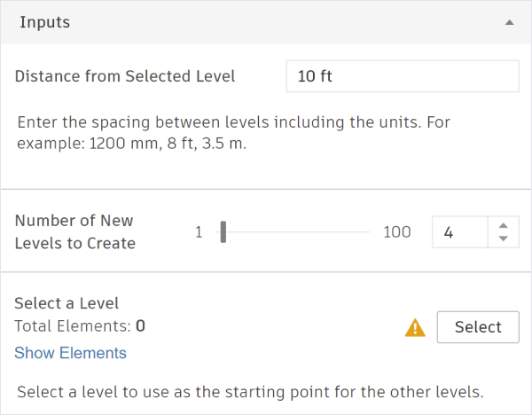Click the levels slider track line

tap(297, 232)
